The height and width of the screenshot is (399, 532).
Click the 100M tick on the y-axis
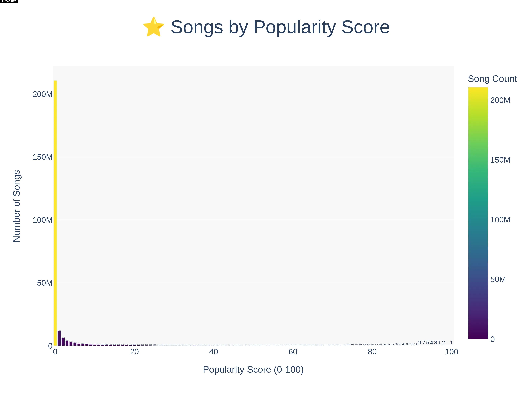[42, 220]
